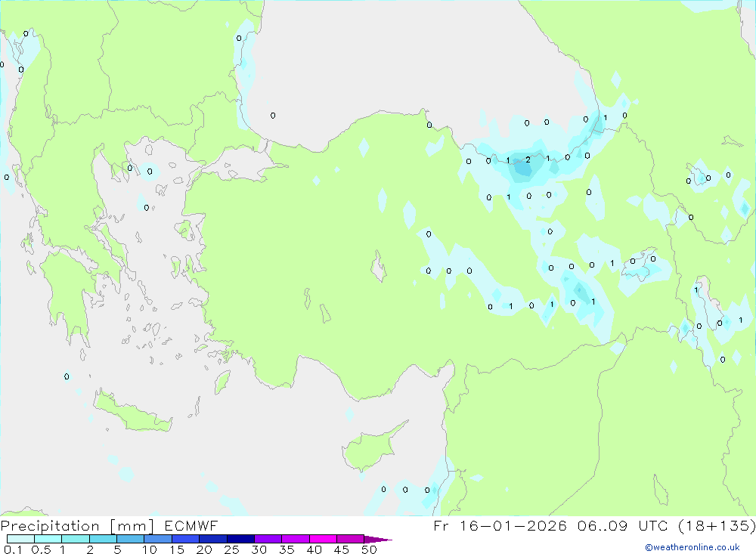Click the '25' legend scale label
This screenshot has width=756, height=554.
231,549
